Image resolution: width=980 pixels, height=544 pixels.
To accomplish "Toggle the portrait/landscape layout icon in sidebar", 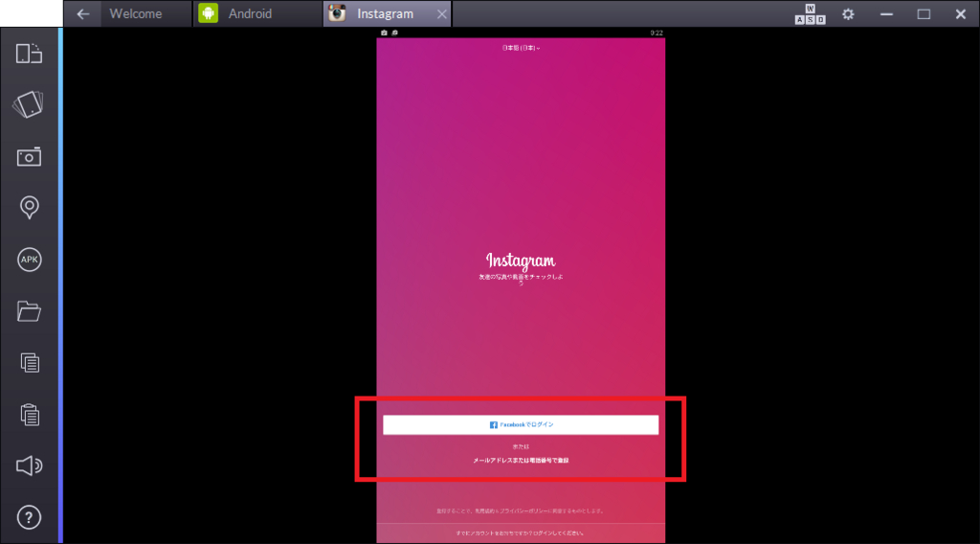I will click(29, 54).
